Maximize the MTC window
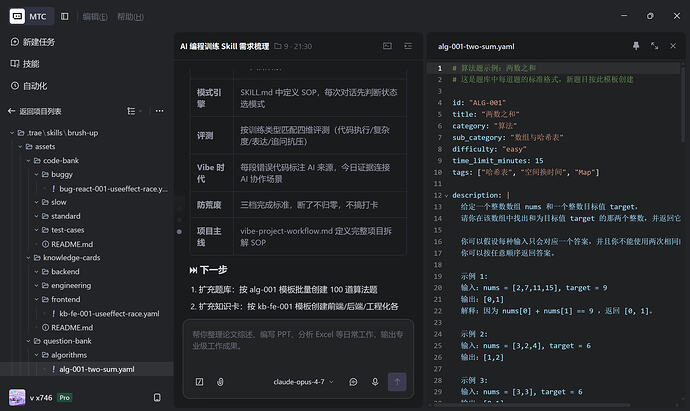Screen dimensions: 690x411 coord(650,16)
